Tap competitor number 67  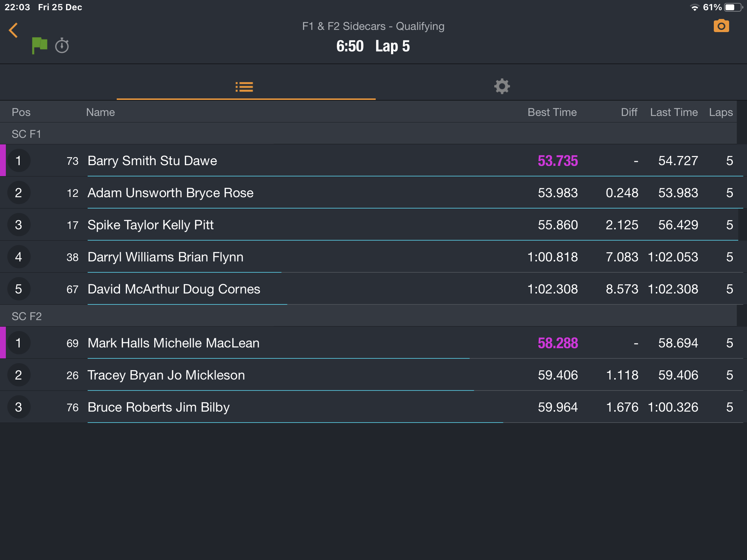[73, 289]
